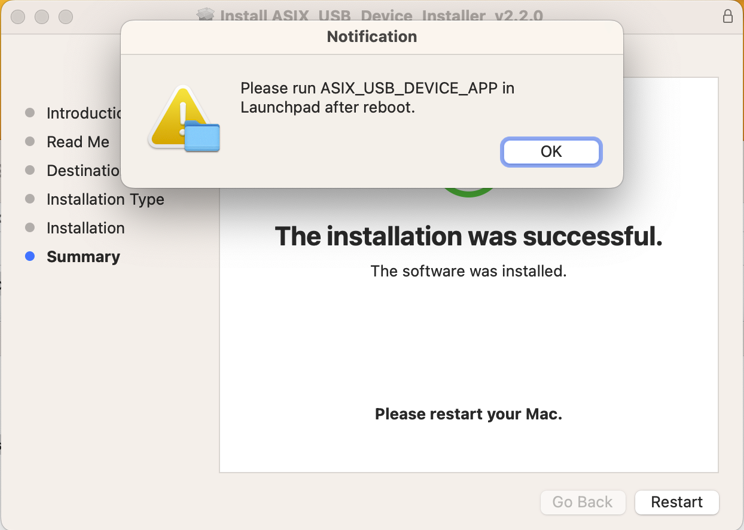Click the 'The installation was successful.' heading
This screenshot has width=744, height=530.
[x=468, y=236]
